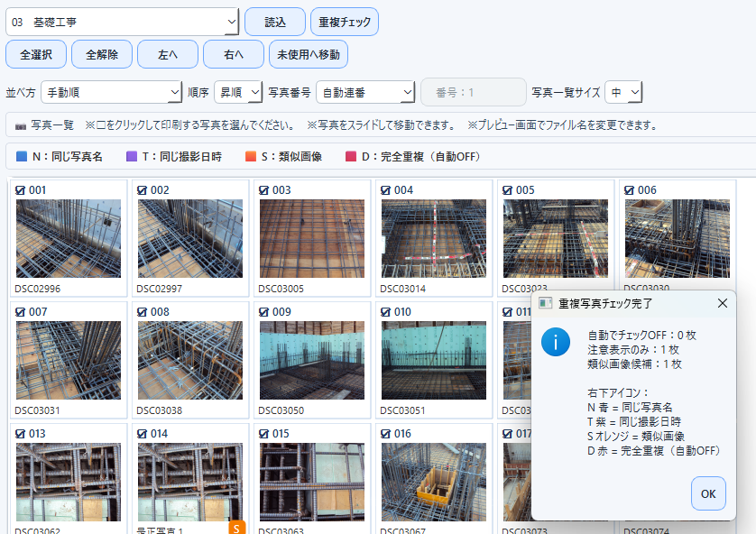Click the 番号：1 input field
Viewport: 756px width, 534px height.
click(x=474, y=92)
